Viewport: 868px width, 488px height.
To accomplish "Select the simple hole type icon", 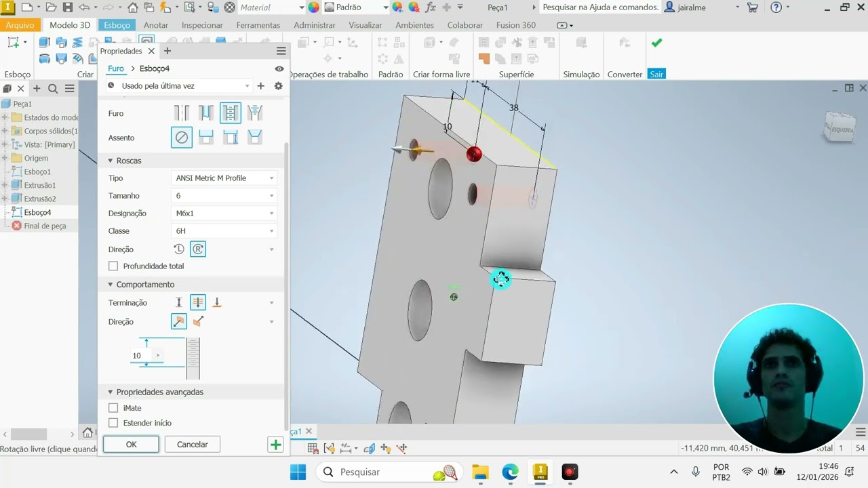I will click(x=182, y=113).
